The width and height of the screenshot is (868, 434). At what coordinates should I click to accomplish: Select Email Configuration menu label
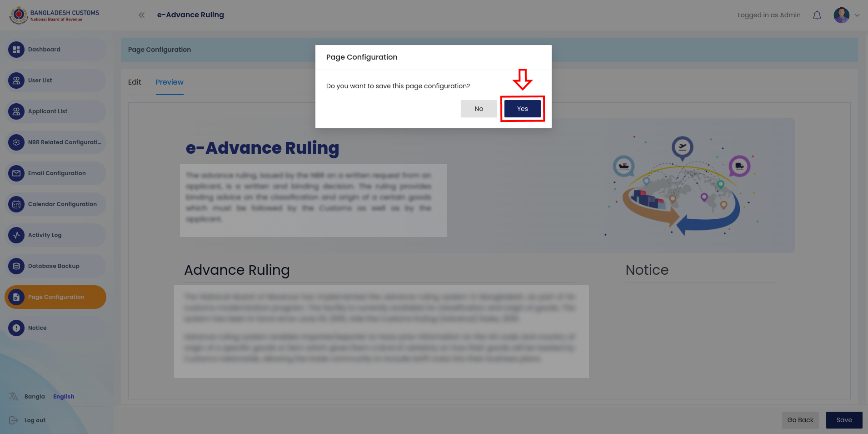(57, 173)
